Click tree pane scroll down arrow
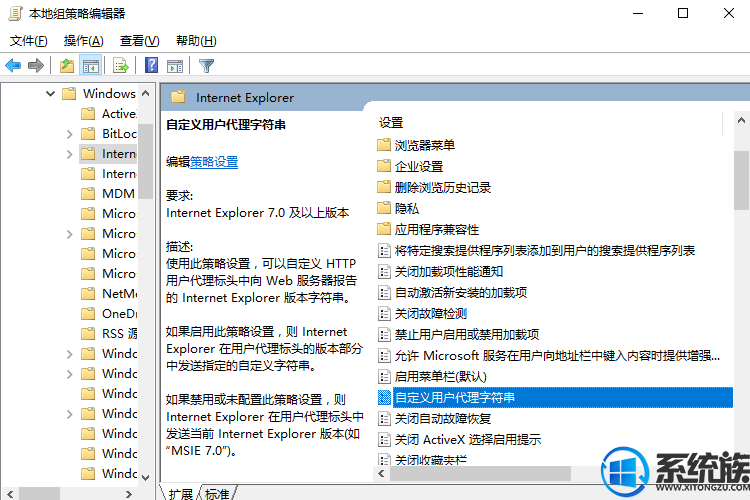The image size is (750, 500). tap(146, 477)
